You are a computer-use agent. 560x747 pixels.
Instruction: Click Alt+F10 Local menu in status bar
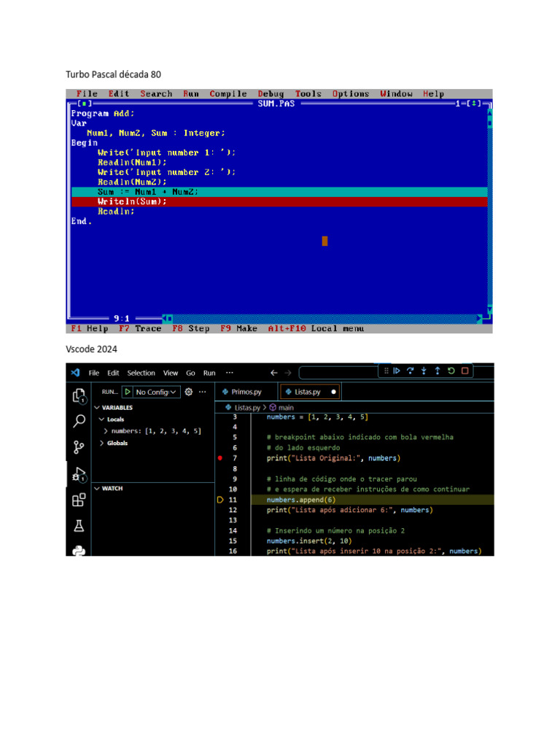click(x=316, y=328)
